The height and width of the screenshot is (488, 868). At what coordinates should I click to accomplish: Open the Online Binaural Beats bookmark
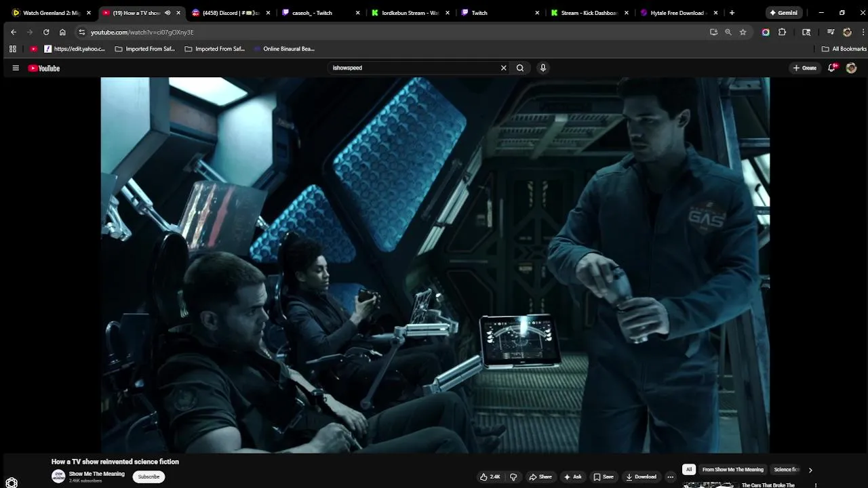283,49
